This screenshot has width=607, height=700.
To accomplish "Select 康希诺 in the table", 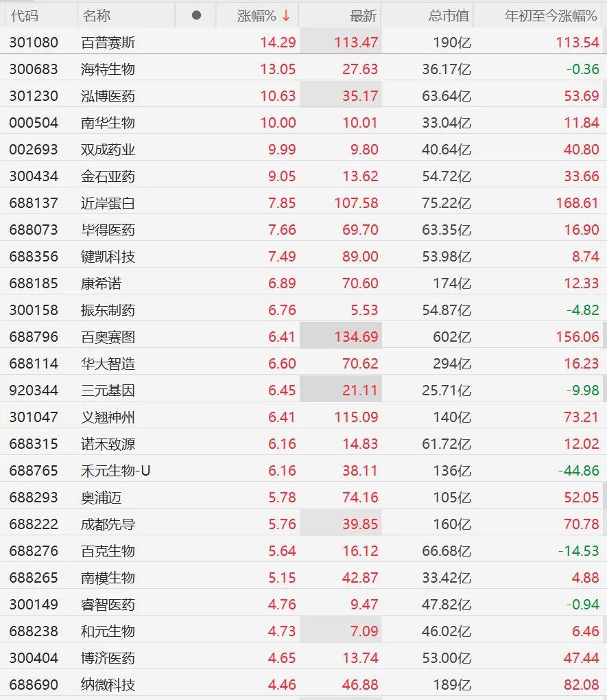I will click(x=102, y=283).
